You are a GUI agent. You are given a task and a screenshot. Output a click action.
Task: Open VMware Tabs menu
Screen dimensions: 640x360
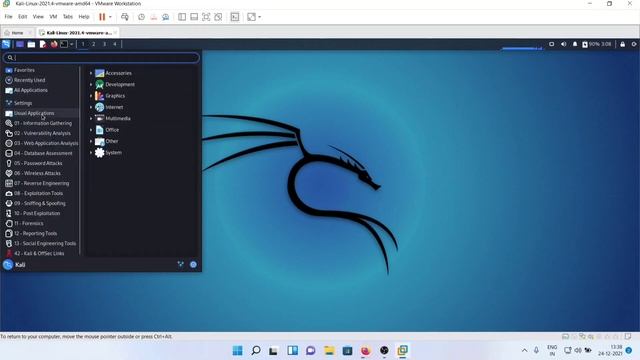coord(68,17)
